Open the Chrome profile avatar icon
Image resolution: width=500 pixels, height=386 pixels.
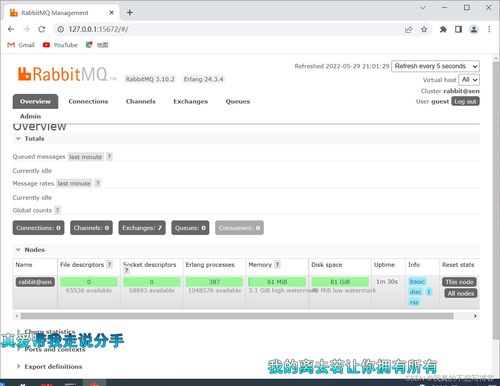point(474,29)
